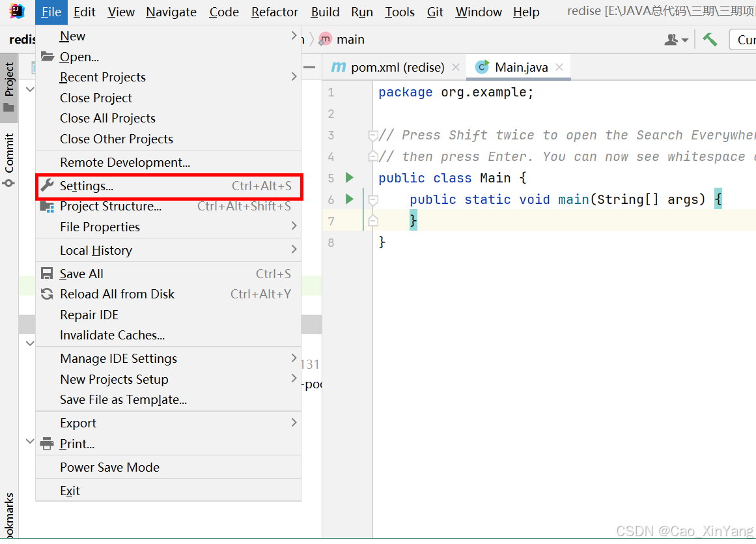
Task: Click the class icon on Main.java tab
Action: pos(482,67)
